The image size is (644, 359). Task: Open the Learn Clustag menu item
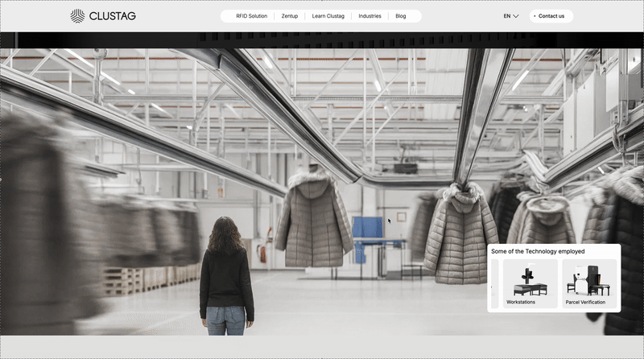click(x=328, y=16)
